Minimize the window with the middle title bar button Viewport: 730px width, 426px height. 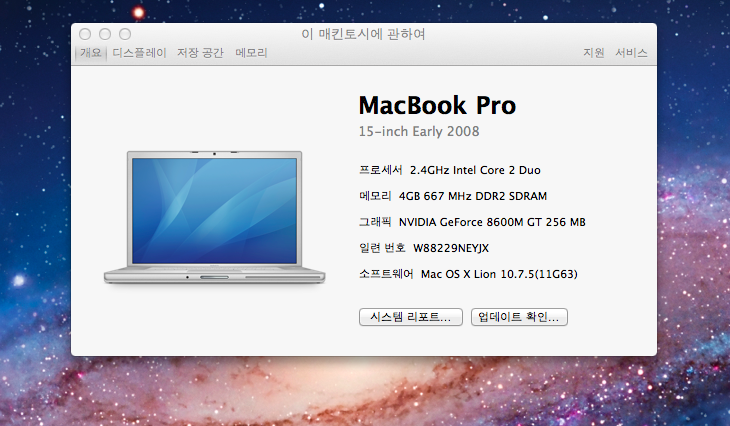point(105,34)
